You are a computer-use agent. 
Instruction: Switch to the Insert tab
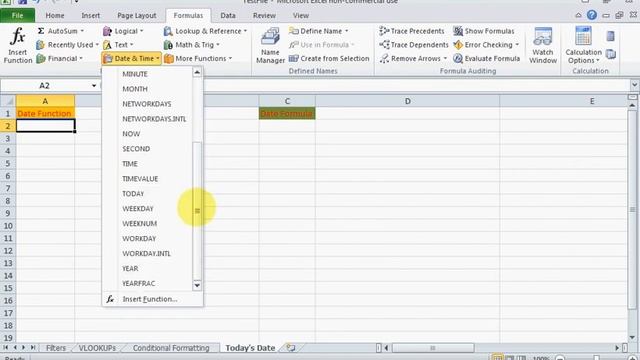(91, 16)
